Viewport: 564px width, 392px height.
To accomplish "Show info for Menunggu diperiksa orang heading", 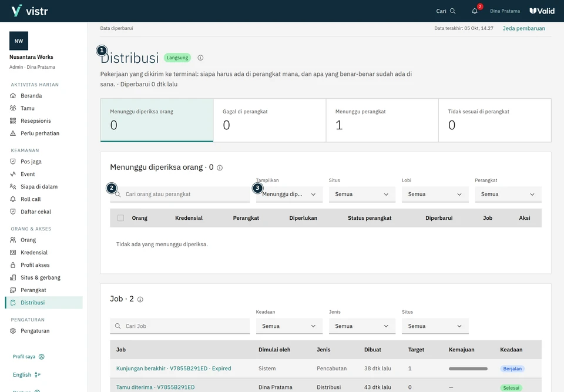I will click(x=220, y=167).
